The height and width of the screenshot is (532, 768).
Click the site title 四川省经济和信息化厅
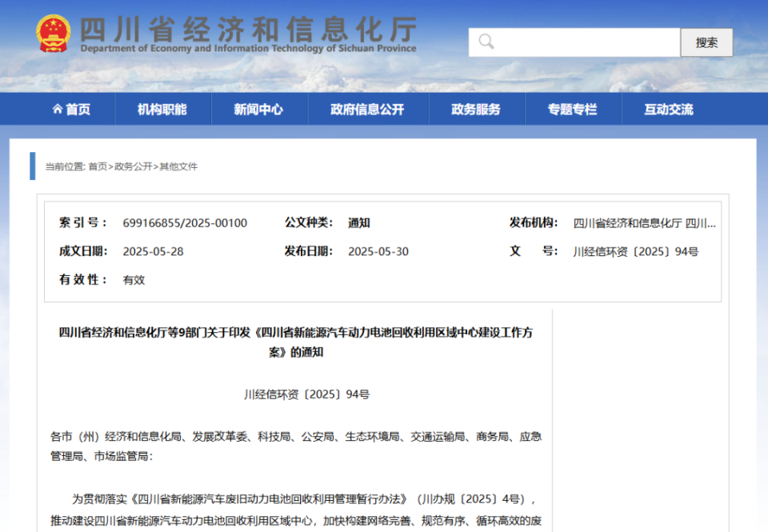(x=248, y=29)
